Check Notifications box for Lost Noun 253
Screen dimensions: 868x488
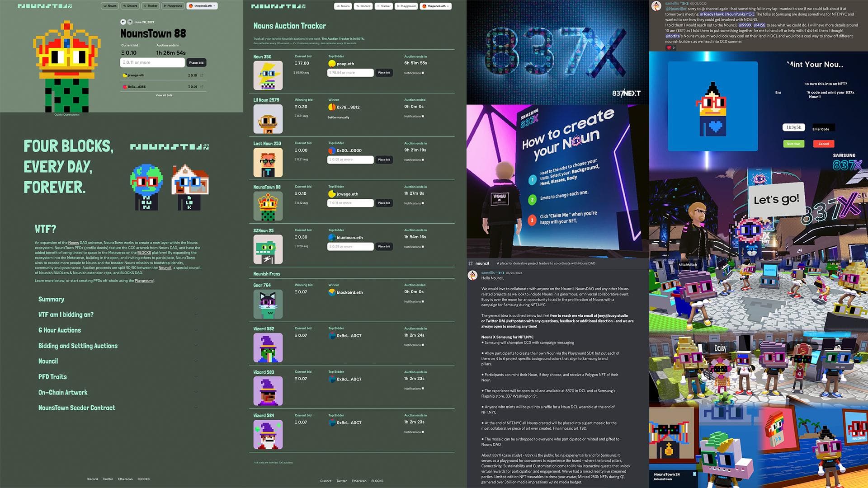tap(423, 160)
